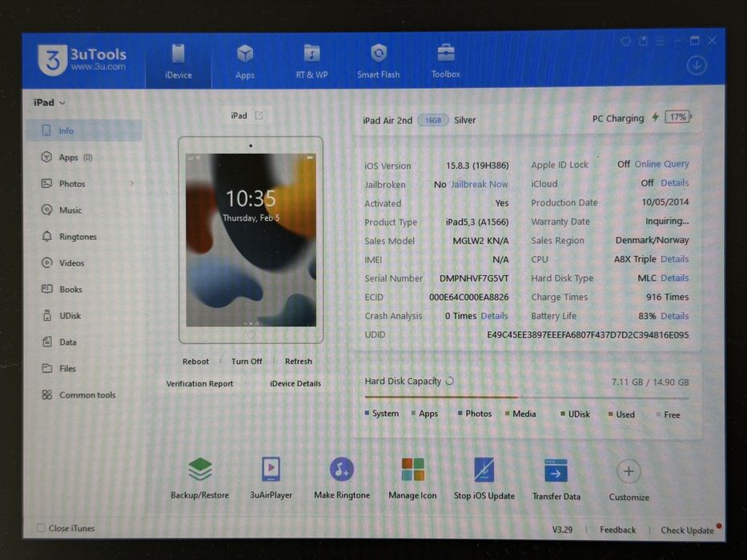
Task: Open the downloads circle arrow icon
Action: 697,66
